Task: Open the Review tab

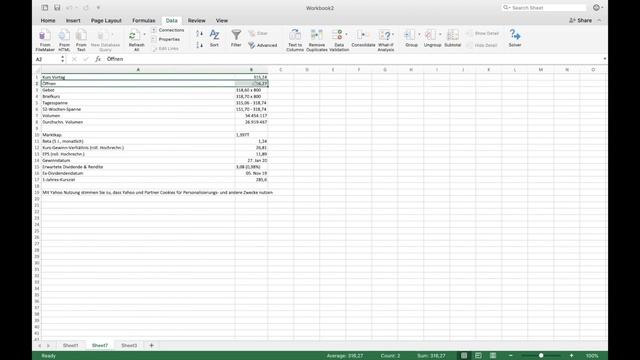Action: tap(196, 20)
